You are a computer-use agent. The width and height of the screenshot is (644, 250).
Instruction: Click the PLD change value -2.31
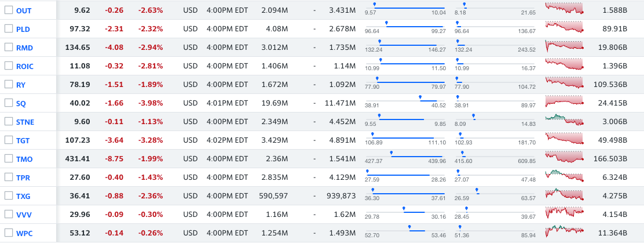[114, 29]
